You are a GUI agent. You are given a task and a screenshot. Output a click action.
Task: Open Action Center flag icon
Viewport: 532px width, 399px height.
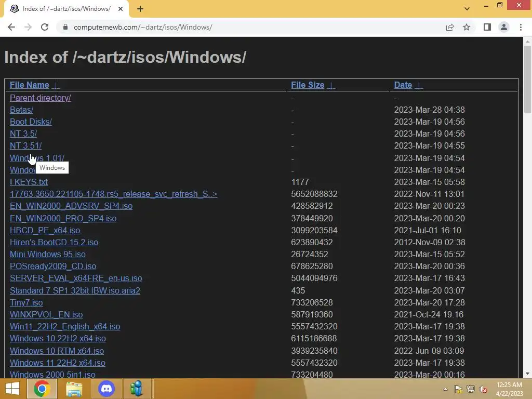point(458,389)
